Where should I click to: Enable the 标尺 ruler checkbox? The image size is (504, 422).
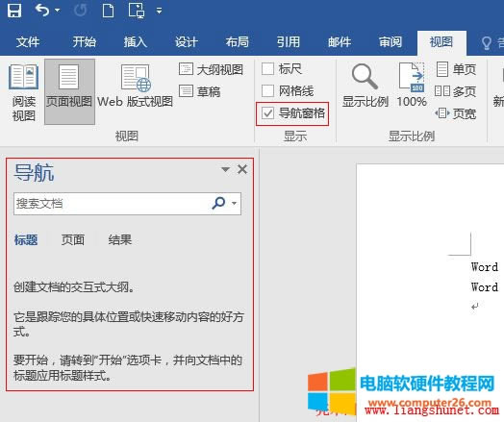(267, 68)
